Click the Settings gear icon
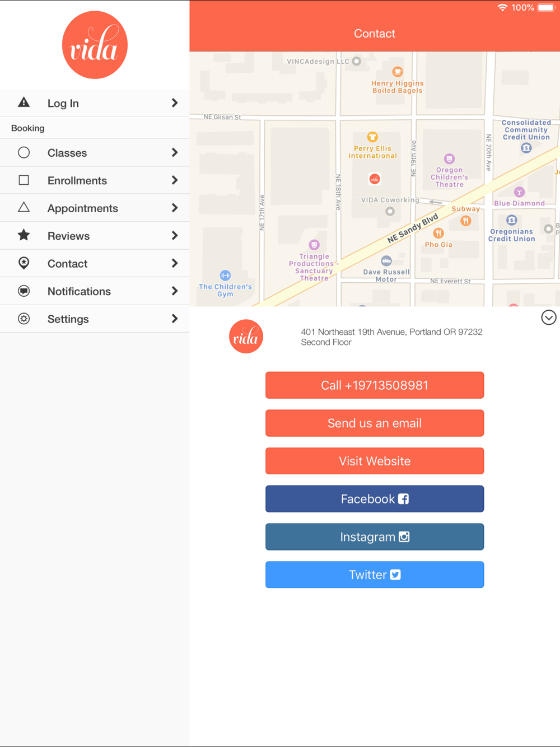The width and height of the screenshot is (560, 747). click(24, 319)
